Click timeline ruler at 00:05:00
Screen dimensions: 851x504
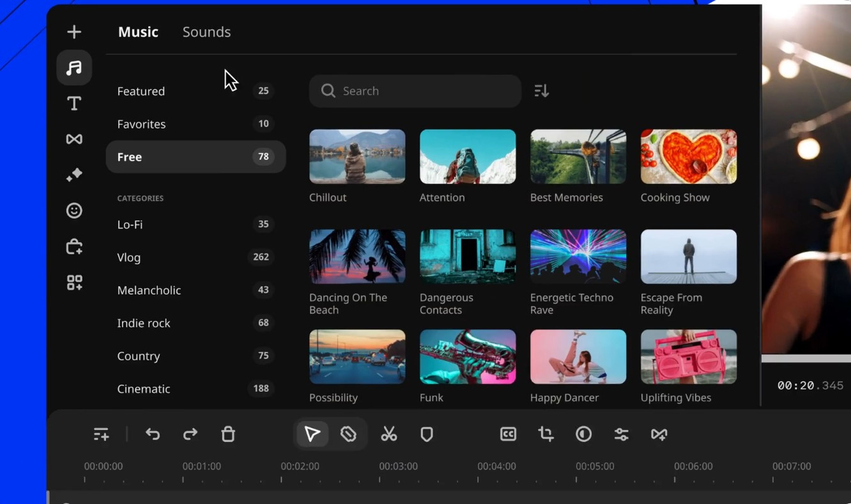pyautogui.click(x=595, y=466)
